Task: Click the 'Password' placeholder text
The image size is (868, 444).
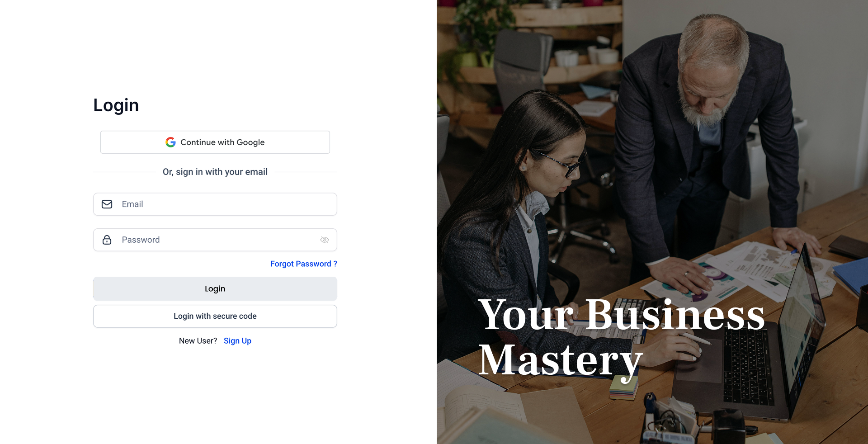Action: coord(141,240)
